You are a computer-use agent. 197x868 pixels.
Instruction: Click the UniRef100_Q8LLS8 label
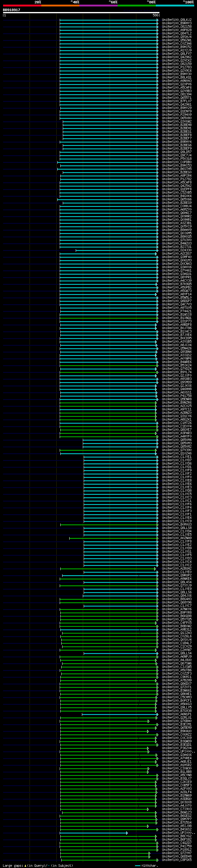(176, 528)
